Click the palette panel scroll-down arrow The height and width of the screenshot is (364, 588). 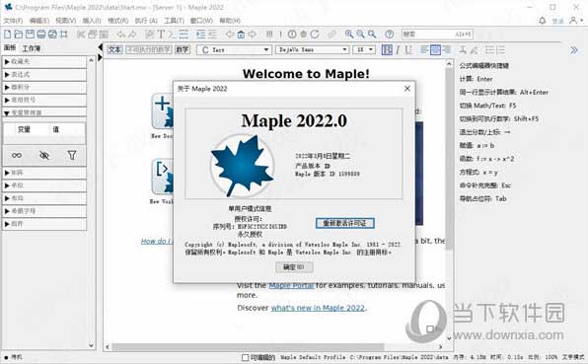coord(91,345)
